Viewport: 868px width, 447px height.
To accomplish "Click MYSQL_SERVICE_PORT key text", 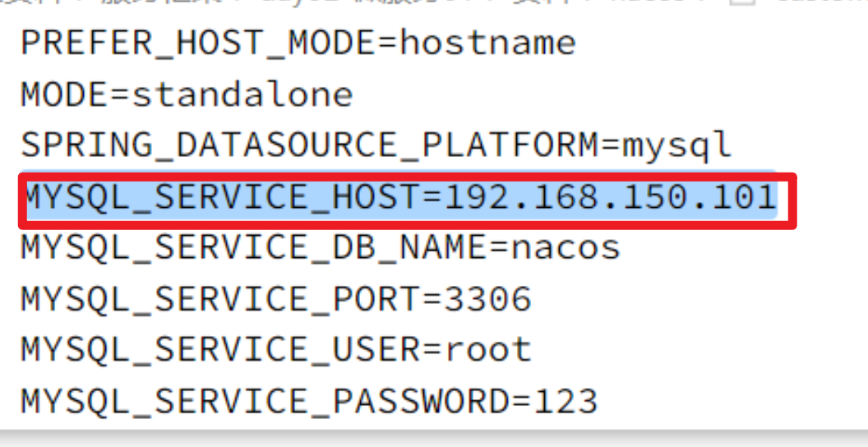I will click(x=221, y=299).
